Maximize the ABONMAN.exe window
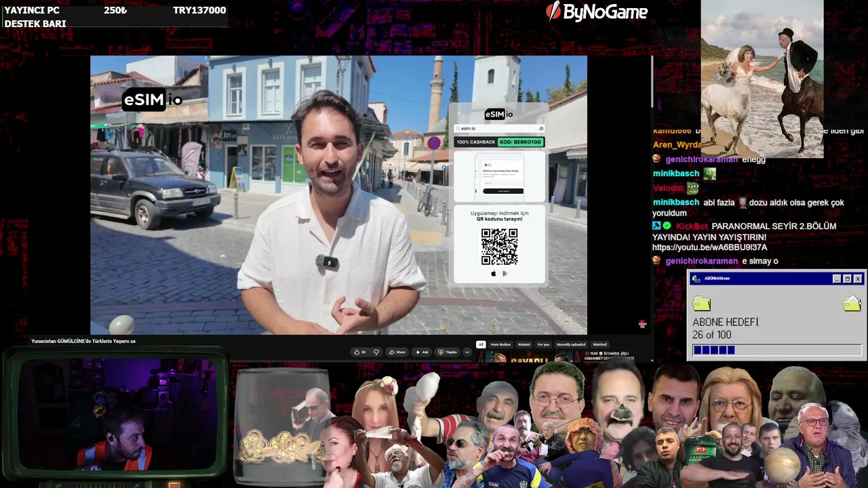Viewport: 868px width, 488px height. pyautogui.click(x=847, y=279)
